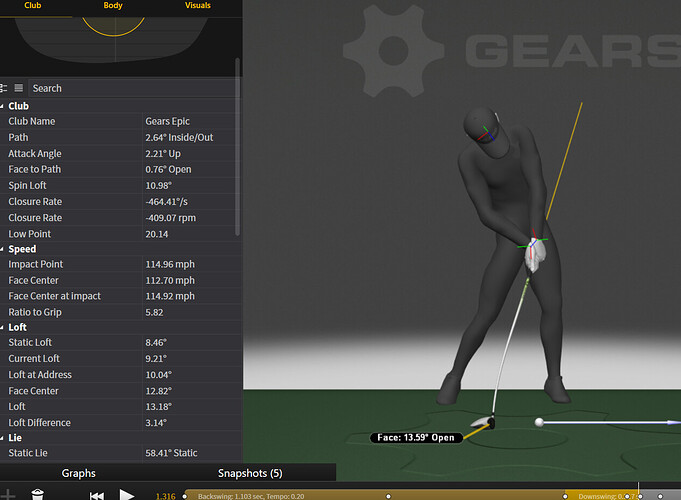Click the properties panel scrollbar

[238, 148]
